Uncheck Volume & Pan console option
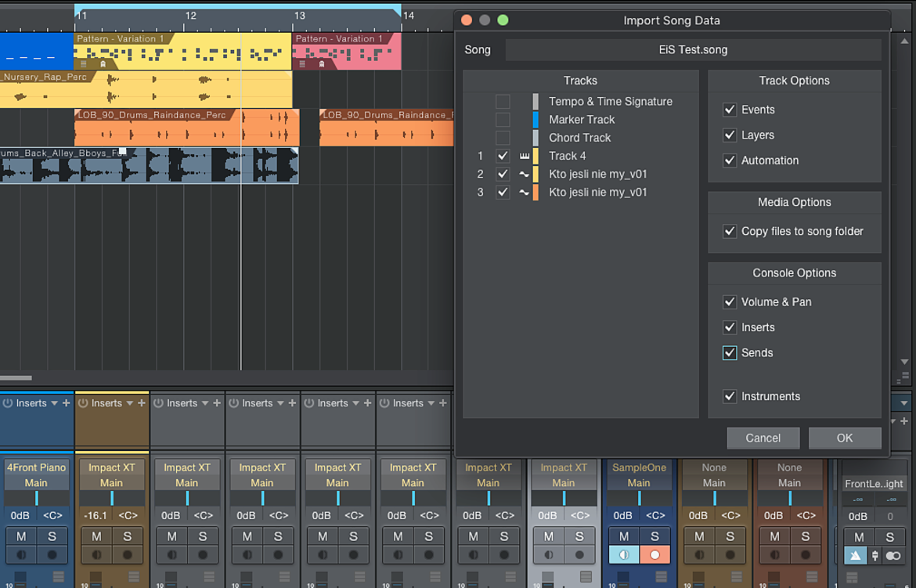The height and width of the screenshot is (588, 916). click(730, 302)
